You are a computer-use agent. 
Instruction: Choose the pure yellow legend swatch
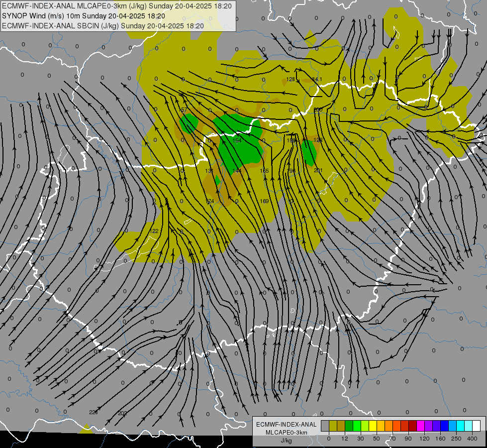tap(373, 426)
